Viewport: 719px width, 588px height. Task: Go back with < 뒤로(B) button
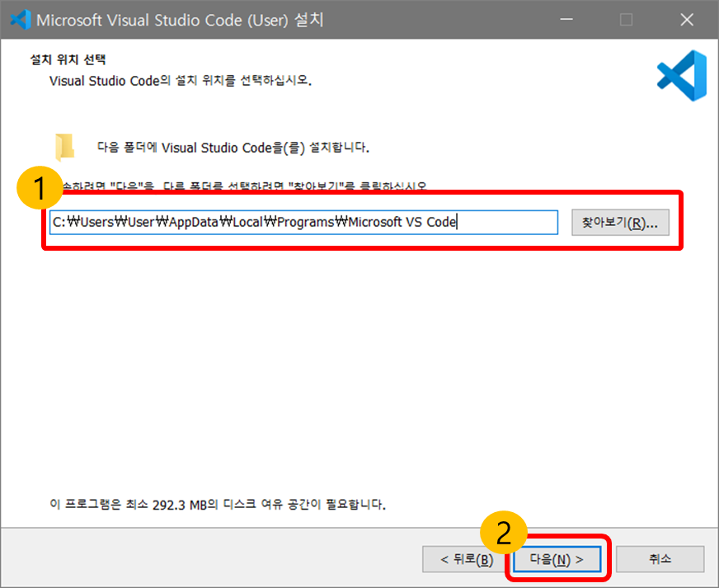click(467, 559)
